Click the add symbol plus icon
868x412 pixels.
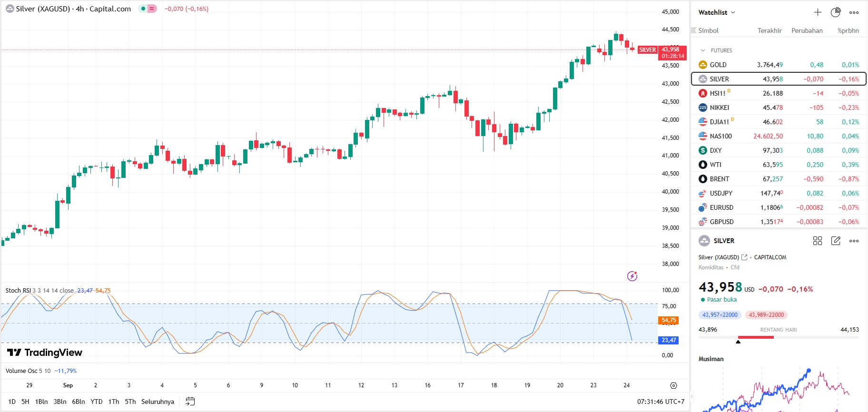click(818, 12)
